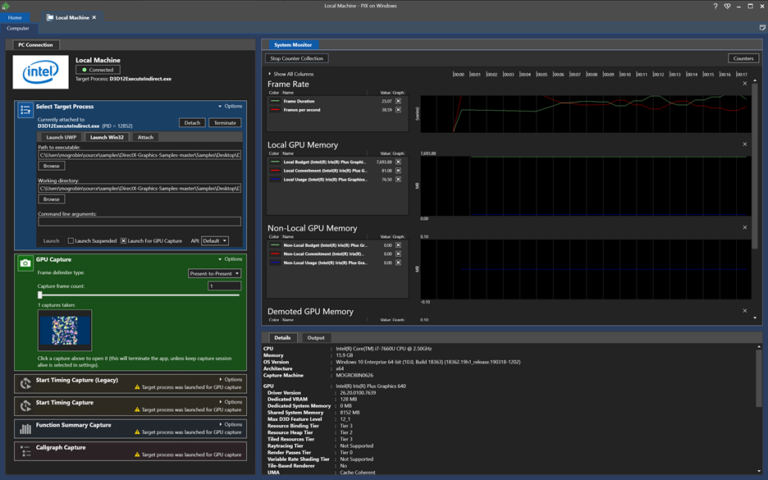This screenshot has width=768, height=480.
Task: Click the Command line arguments field
Action: (140, 221)
